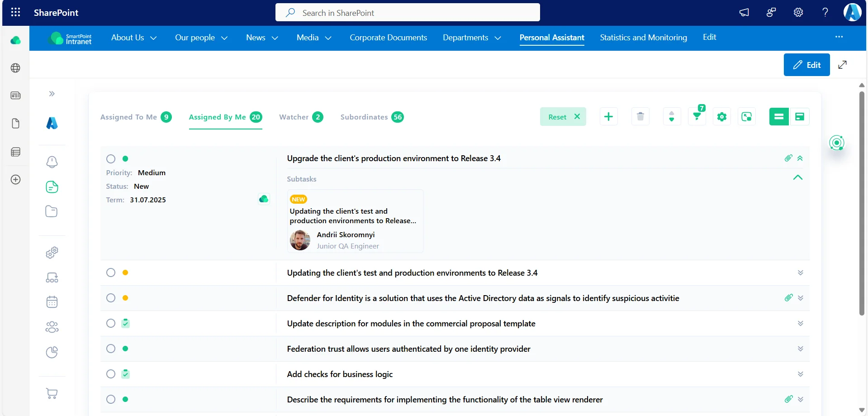Click the sort up-down arrows icon
The width and height of the screenshot is (868, 416).
click(672, 117)
